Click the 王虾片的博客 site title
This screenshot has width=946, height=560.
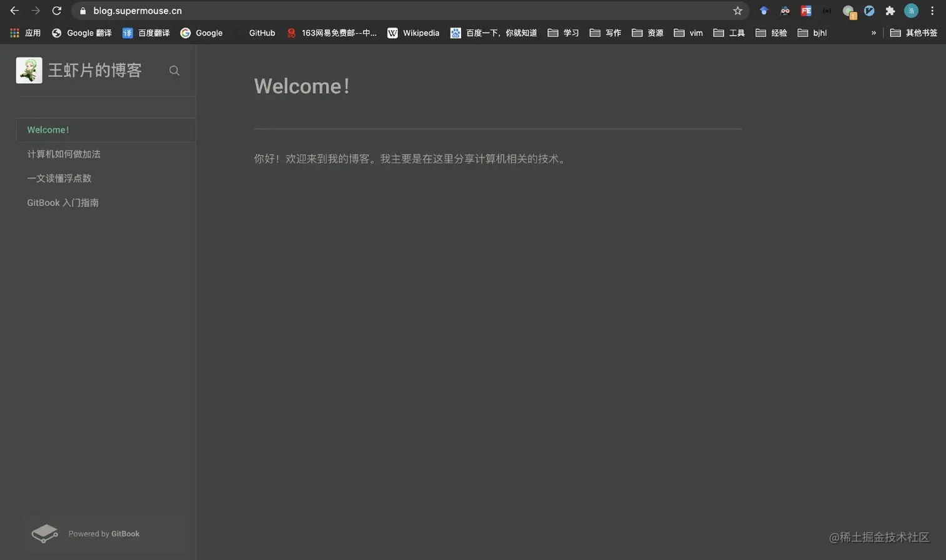pos(95,71)
